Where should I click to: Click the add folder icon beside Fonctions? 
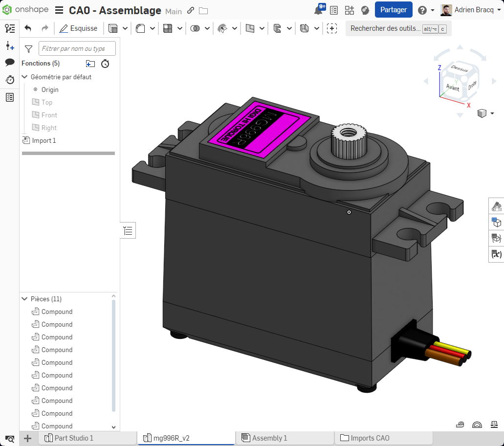(90, 64)
